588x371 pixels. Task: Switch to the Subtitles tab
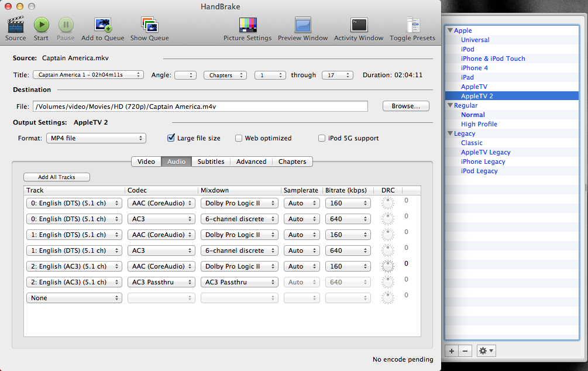point(211,162)
